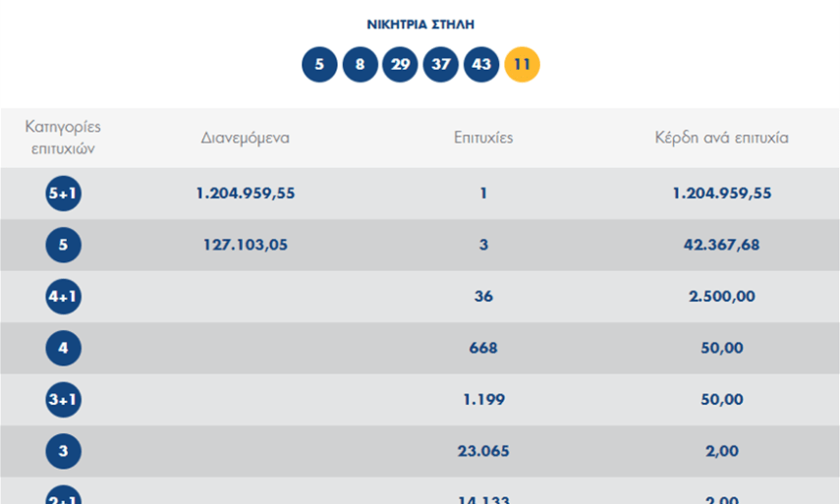
Task: Click the Κατηγορίες επιτυχιών column header
Action: pos(63,138)
